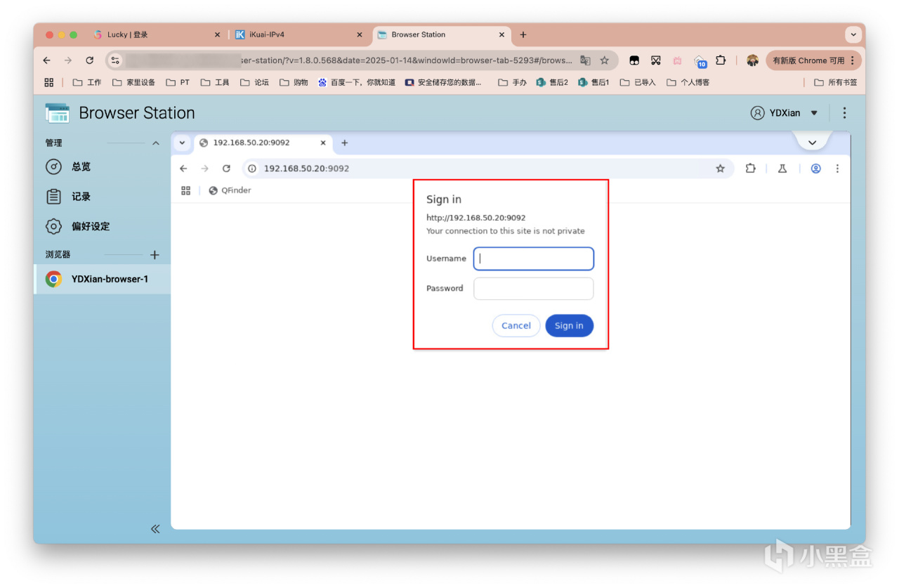Bookmark the outer page with the star icon
Screen dimensions: 899x588
(604, 60)
